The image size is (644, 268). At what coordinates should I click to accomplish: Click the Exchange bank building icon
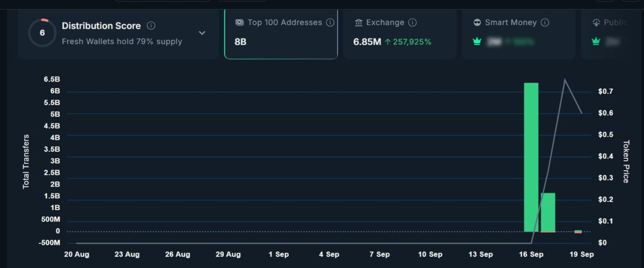pos(359,23)
